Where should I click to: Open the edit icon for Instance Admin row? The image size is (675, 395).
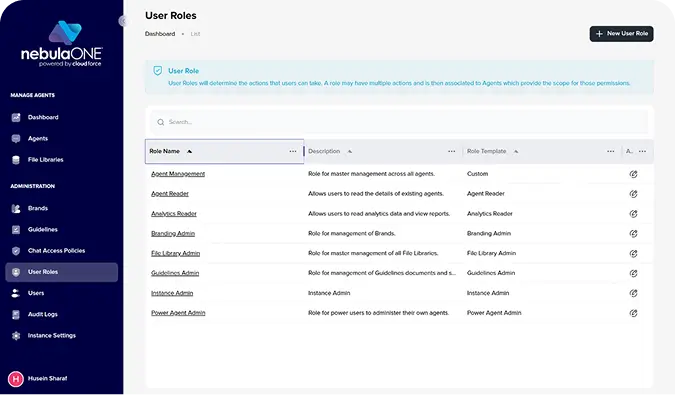[633, 293]
